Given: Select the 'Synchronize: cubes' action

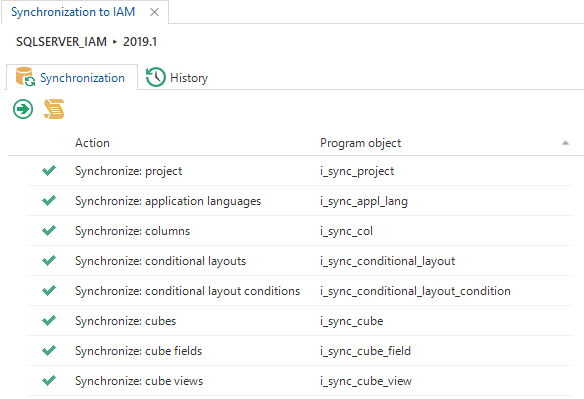Looking at the screenshot, I should 126,321.
